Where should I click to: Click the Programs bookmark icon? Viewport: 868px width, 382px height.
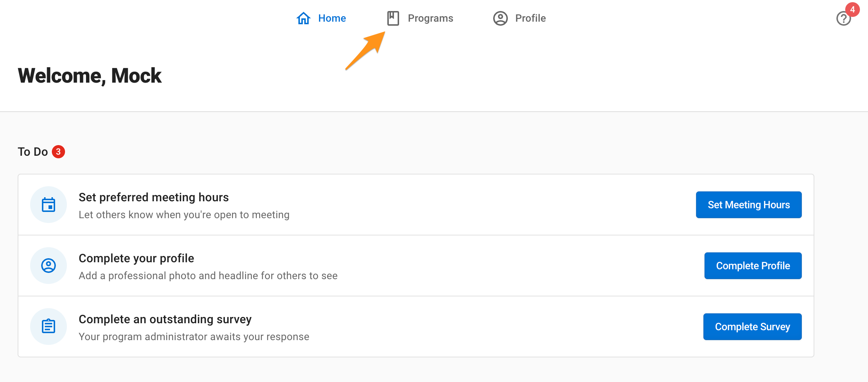393,18
